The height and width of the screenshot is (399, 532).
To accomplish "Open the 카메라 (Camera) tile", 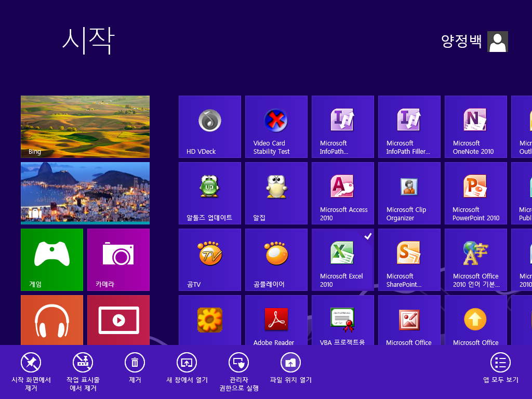I will click(118, 260).
